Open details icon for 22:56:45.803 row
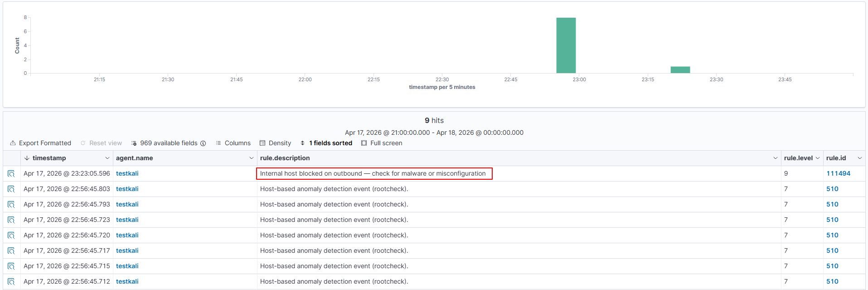868x290 pixels. coord(11,189)
